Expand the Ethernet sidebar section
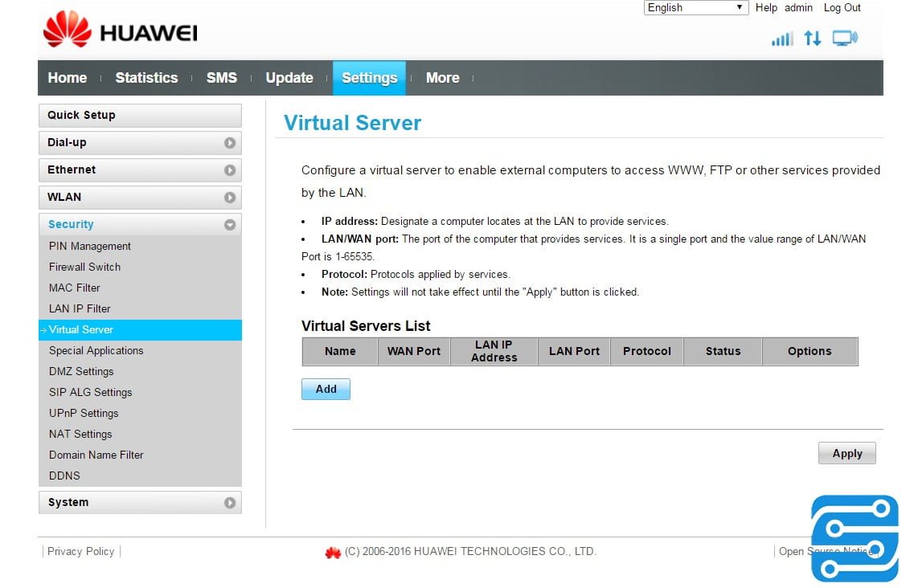This screenshot has height=588, width=914. click(x=140, y=170)
